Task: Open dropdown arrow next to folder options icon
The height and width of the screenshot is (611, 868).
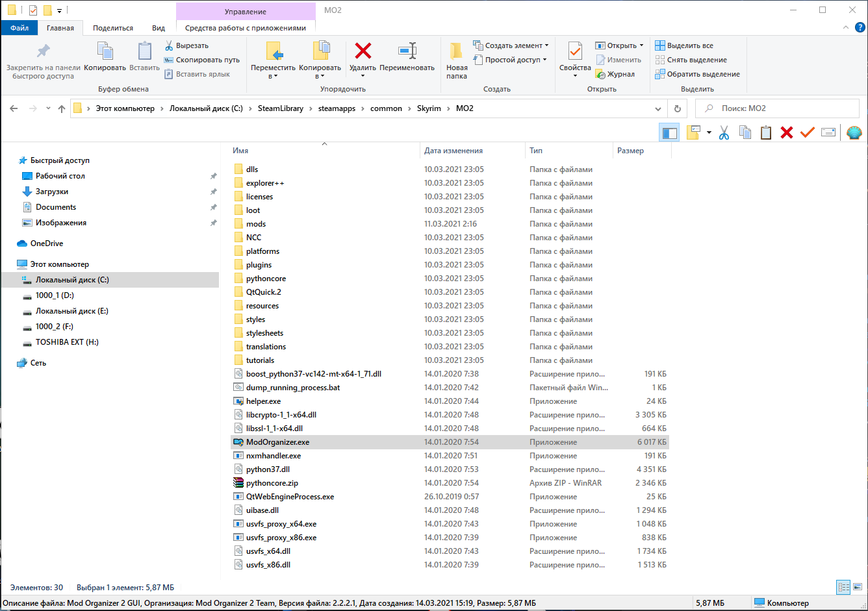Action: click(709, 132)
